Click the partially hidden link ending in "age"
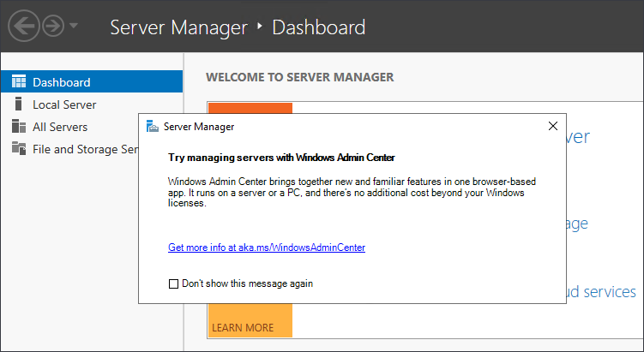 (577, 224)
